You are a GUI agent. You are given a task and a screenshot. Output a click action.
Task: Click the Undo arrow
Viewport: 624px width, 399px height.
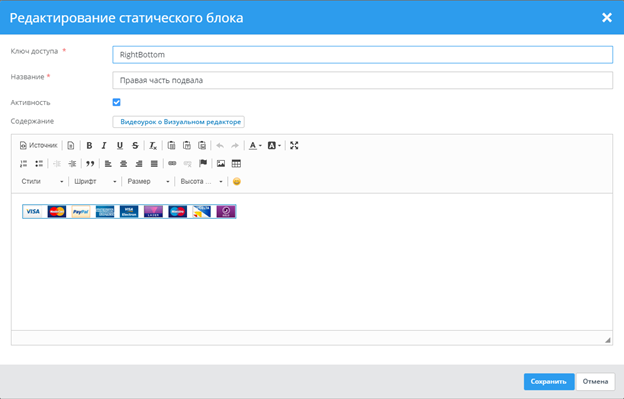(x=220, y=146)
